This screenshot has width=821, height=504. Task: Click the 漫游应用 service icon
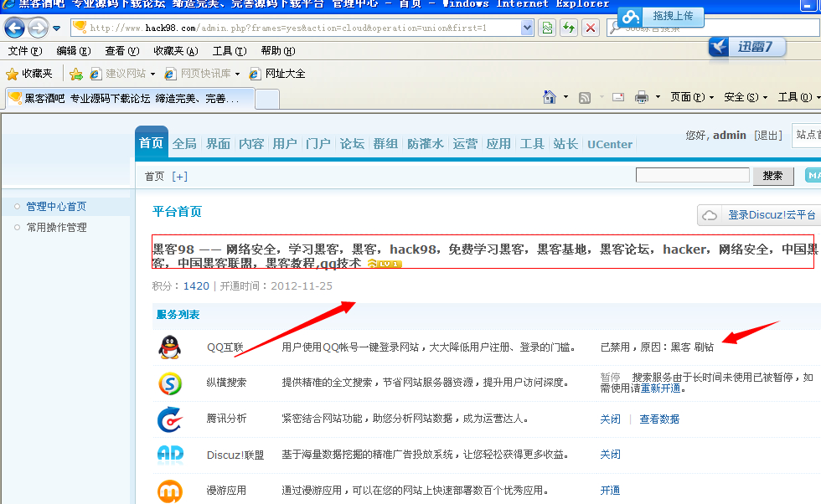point(170,491)
